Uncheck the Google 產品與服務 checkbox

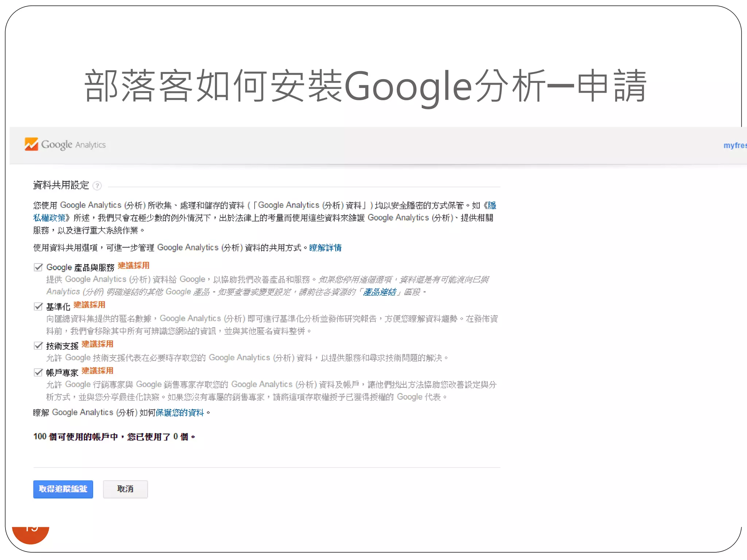pyautogui.click(x=38, y=267)
